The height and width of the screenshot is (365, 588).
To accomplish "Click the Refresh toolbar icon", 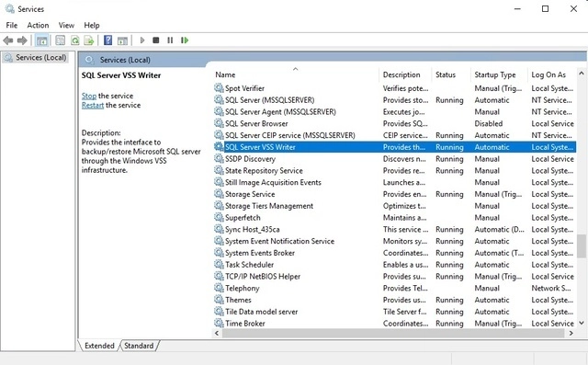I will (x=75, y=40).
